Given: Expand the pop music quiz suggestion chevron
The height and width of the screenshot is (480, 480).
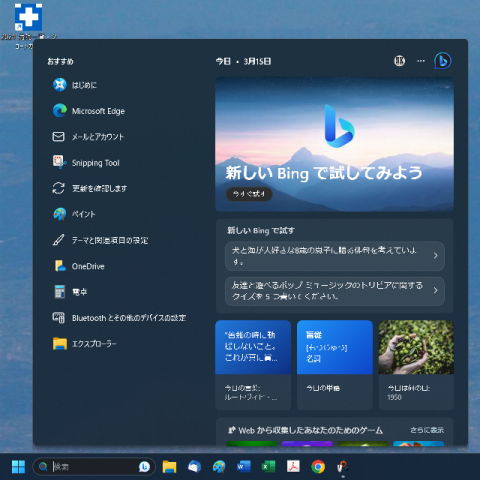Looking at the screenshot, I should click(x=435, y=290).
